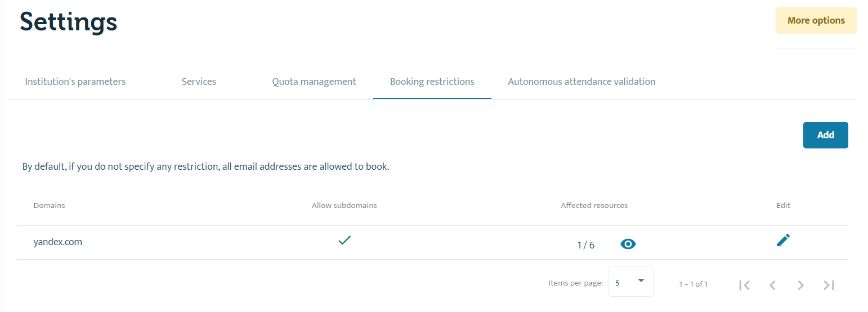Go to the first page of results
This screenshot has width=868, height=312.
744,285
